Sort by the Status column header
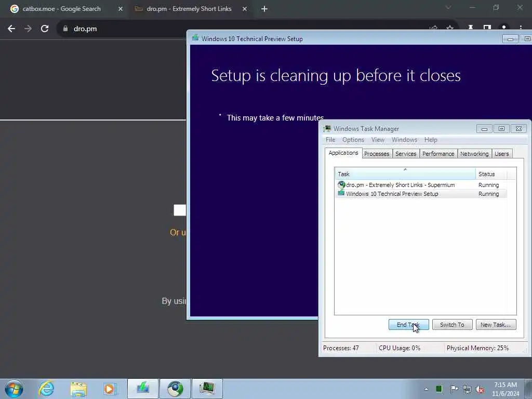 [x=491, y=174]
